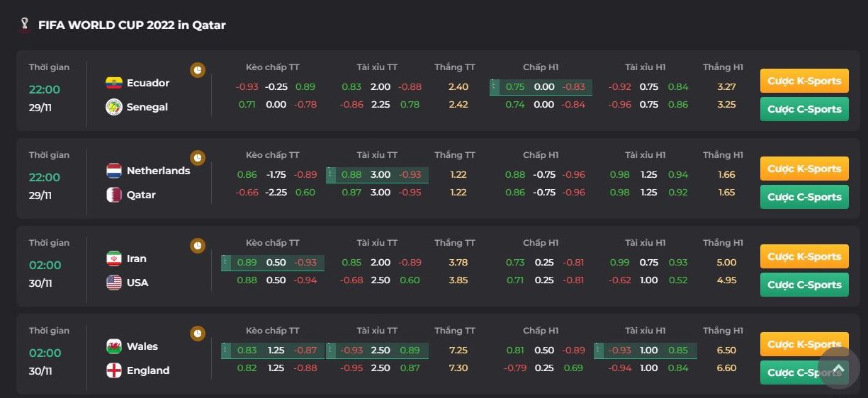868x398 pixels.
Task: Click the Ecuador flag icon
Action: (x=113, y=83)
